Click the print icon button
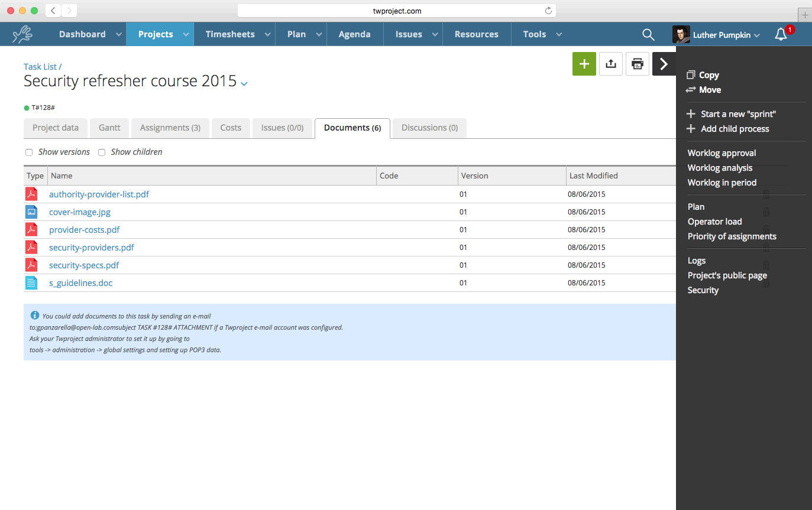The height and width of the screenshot is (510, 812). tap(637, 64)
